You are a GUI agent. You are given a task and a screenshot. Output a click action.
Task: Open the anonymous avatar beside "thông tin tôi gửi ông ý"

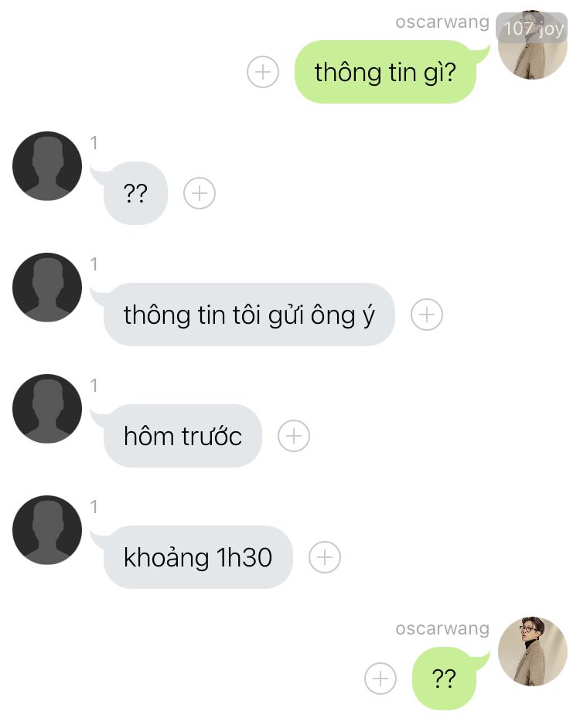47,287
